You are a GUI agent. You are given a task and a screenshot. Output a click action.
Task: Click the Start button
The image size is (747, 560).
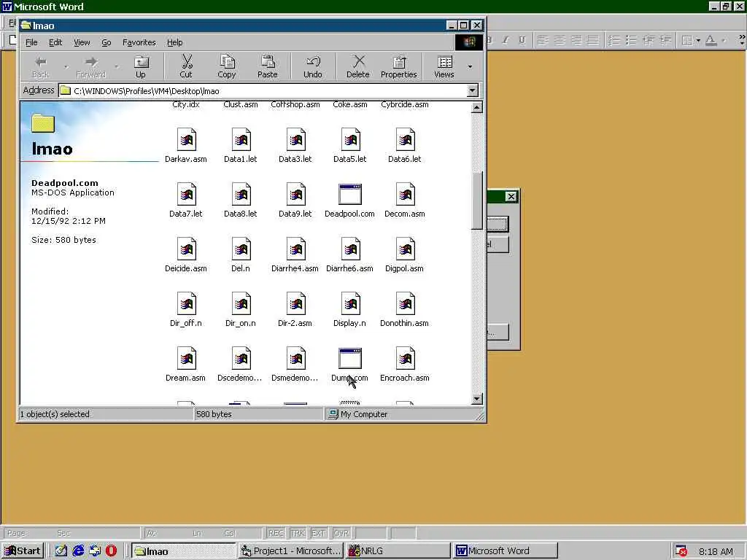click(x=23, y=551)
